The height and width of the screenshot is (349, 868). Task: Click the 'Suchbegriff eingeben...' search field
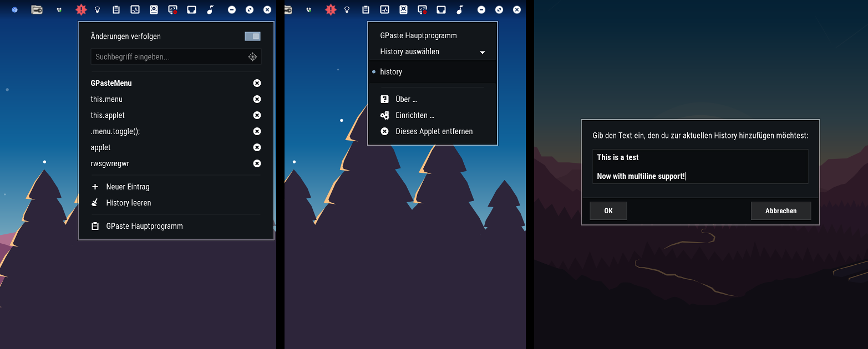tap(176, 57)
